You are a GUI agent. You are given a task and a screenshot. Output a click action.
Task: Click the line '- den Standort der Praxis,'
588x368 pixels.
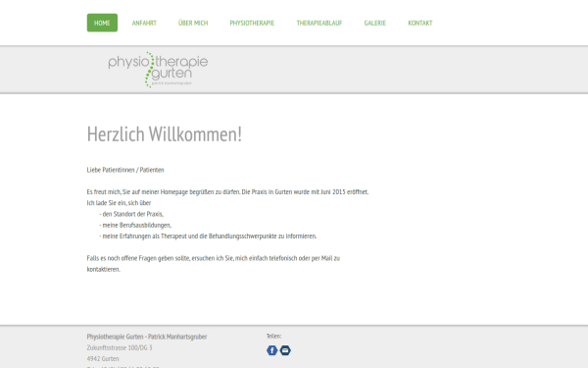tap(131, 214)
